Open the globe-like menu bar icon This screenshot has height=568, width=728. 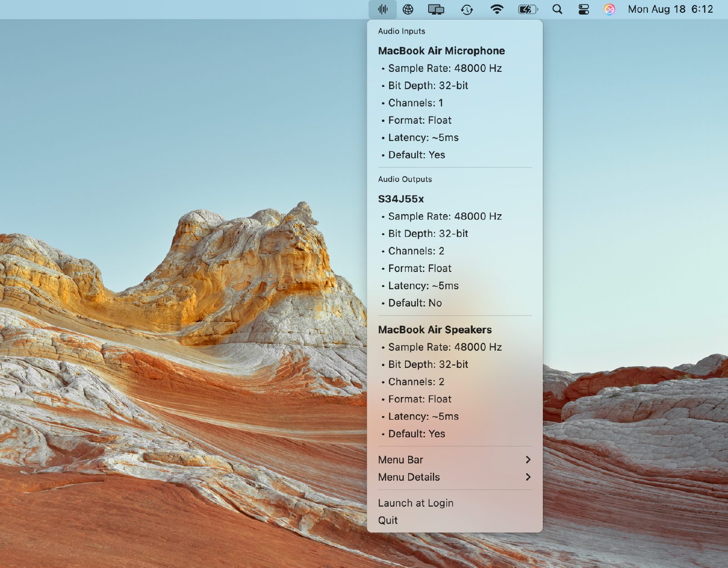click(x=408, y=9)
